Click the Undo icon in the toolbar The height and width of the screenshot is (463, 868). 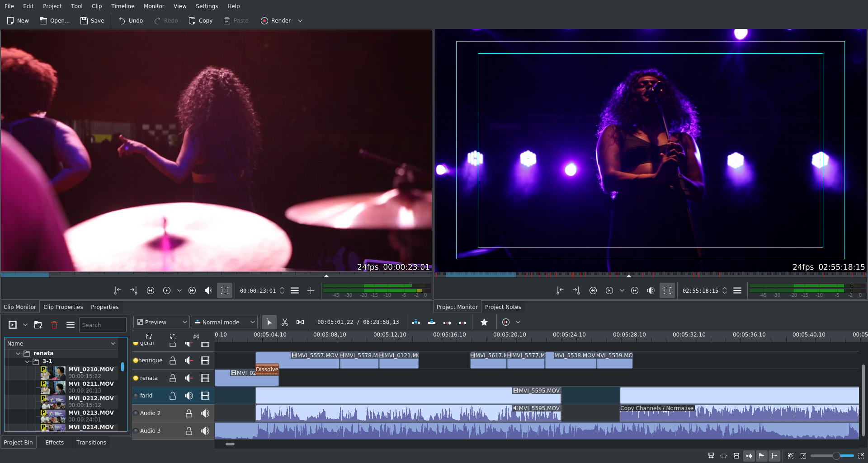point(130,20)
